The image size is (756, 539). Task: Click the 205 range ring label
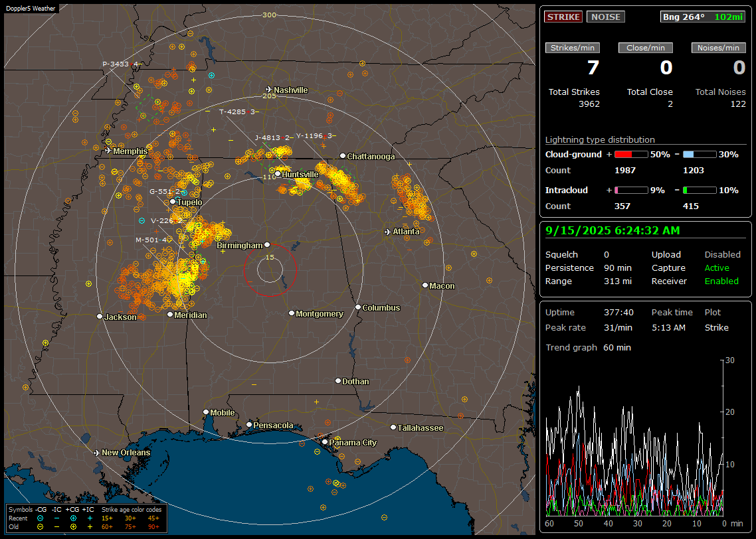pos(269,96)
